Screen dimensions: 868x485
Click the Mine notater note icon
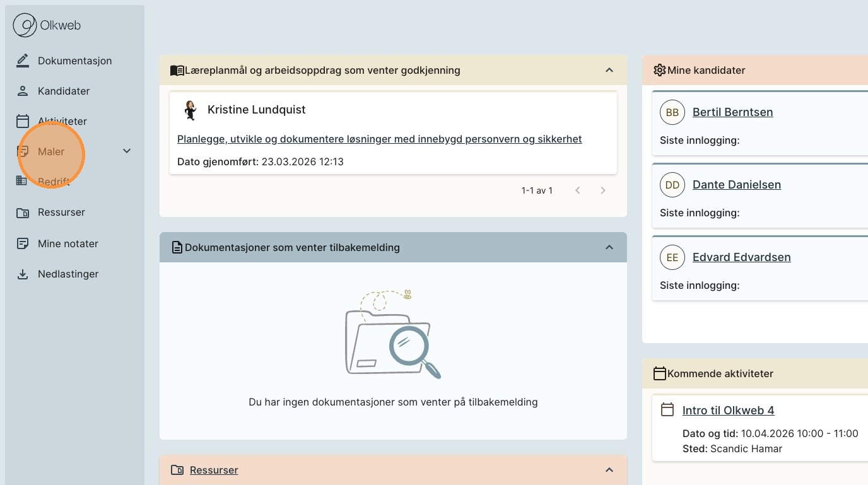point(23,243)
